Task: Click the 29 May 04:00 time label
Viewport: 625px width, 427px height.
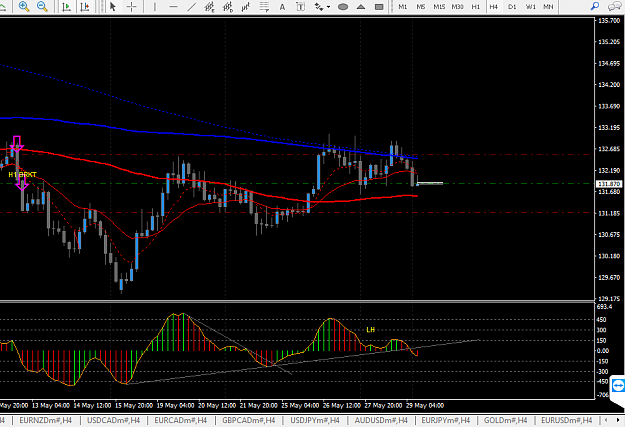Action: pyautogui.click(x=425, y=405)
